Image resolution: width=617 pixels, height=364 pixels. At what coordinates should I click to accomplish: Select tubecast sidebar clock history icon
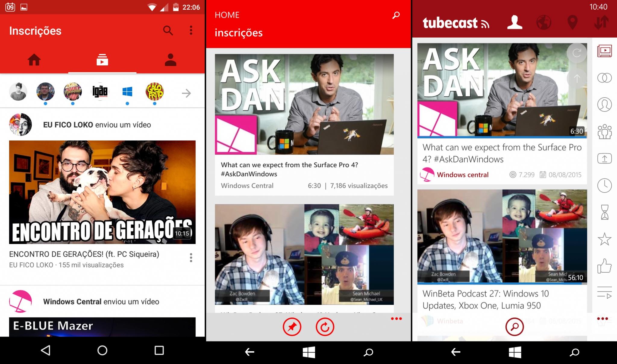[x=604, y=185]
